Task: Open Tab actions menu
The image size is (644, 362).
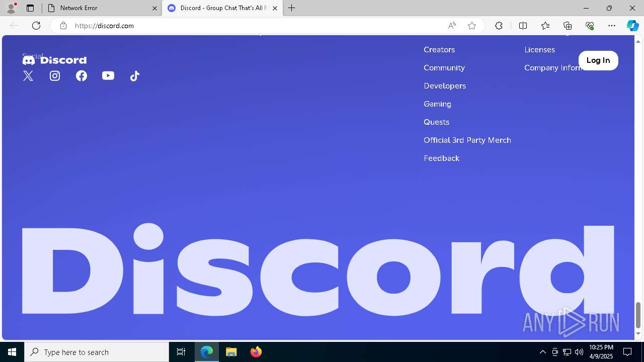Action: [x=30, y=8]
